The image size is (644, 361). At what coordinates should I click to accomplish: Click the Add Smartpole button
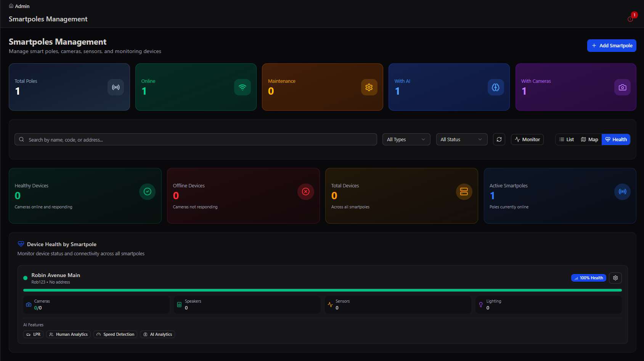(612, 45)
